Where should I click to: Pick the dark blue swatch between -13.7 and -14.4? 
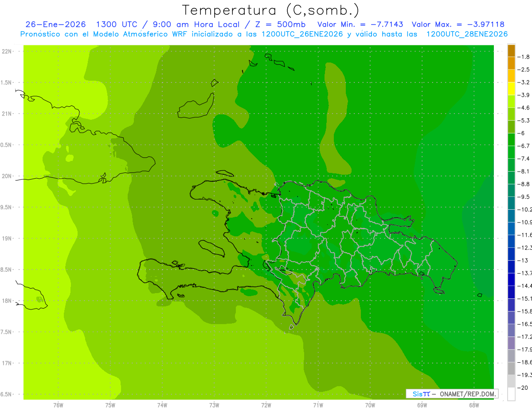point(511,279)
